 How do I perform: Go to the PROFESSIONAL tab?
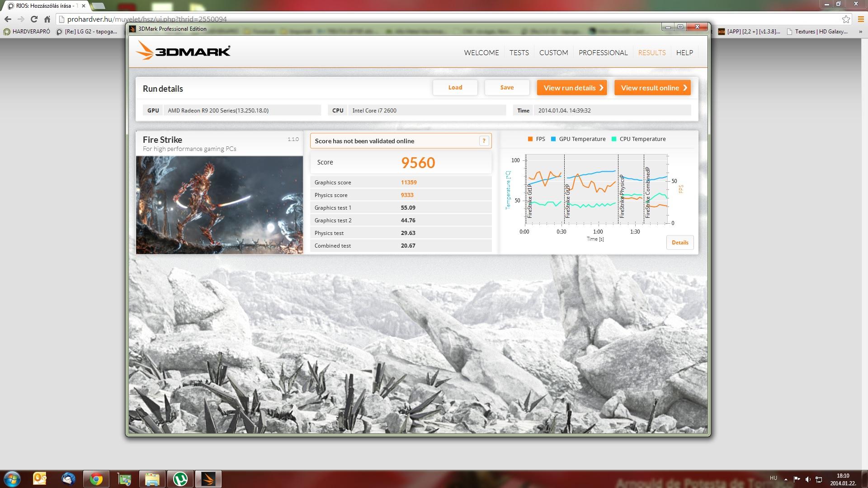click(603, 52)
